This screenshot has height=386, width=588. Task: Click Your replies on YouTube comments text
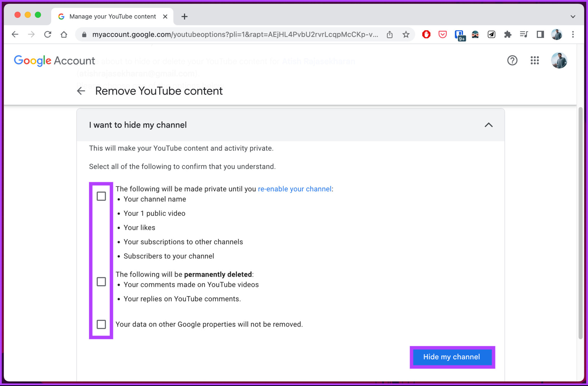click(182, 299)
